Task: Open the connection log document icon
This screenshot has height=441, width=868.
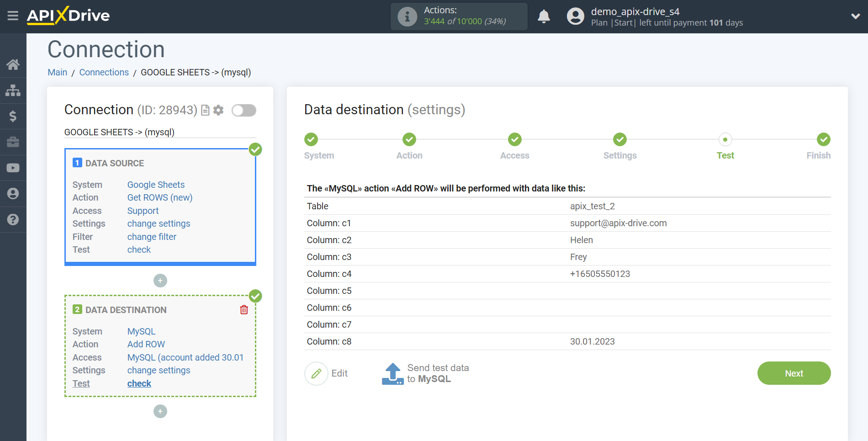Action: [205, 110]
